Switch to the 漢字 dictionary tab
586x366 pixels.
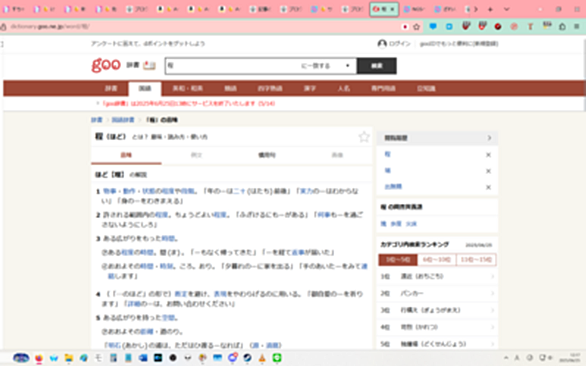click(x=309, y=89)
